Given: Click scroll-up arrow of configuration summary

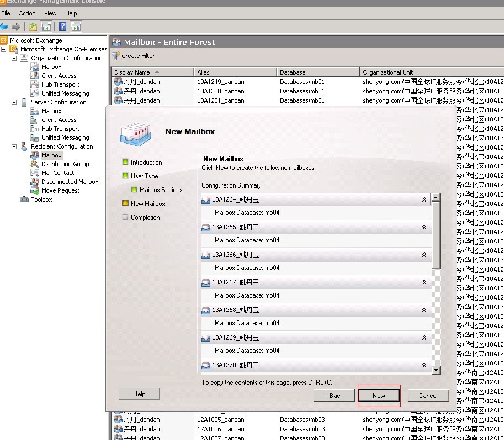Looking at the screenshot, I should coord(436,197).
